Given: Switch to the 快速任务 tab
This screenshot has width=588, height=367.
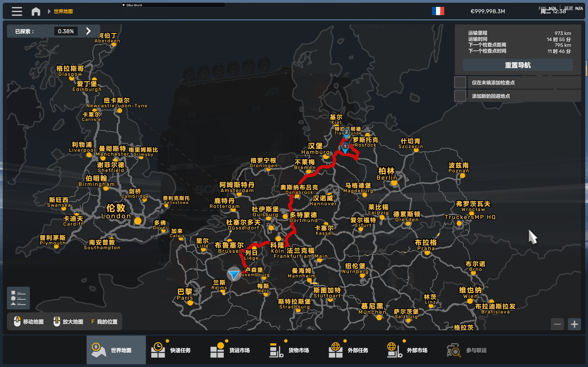Looking at the screenshot, I should tap(175, 350).
